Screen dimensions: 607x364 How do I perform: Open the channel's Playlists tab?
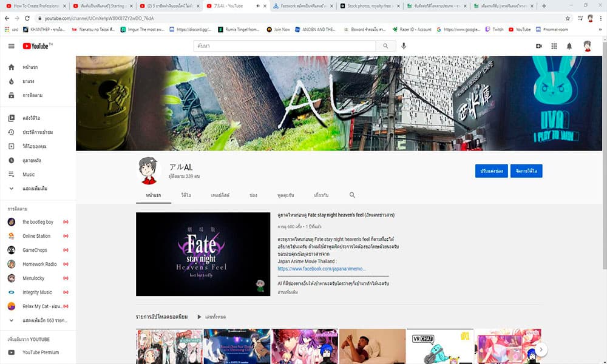pos(220,195)
